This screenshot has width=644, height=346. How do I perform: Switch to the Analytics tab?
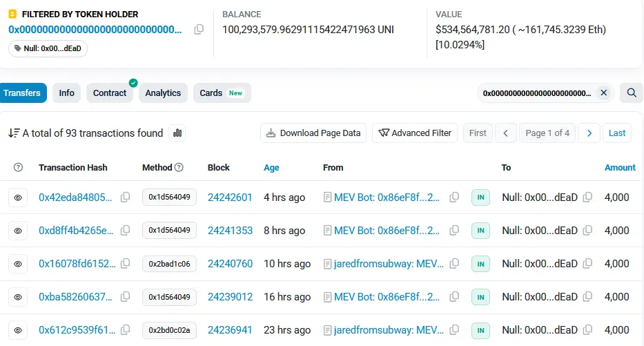point(163,93)
